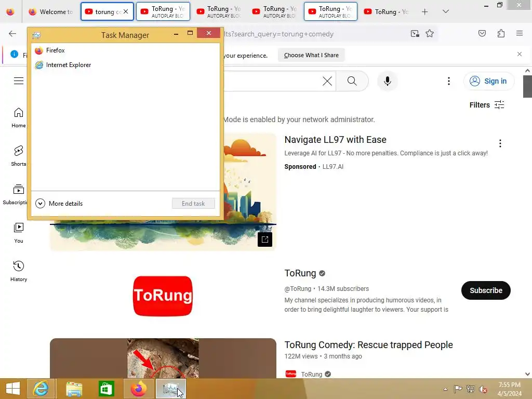Switch to the last ToRung tab
The width and height of the screenshot is (532, 399).
387,12
